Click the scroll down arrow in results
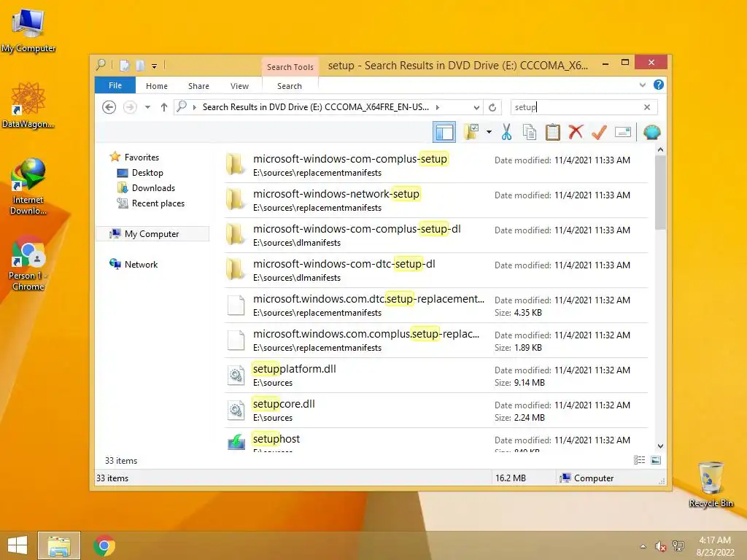Screen dimensions: 747x560 [x=660, y=446]
